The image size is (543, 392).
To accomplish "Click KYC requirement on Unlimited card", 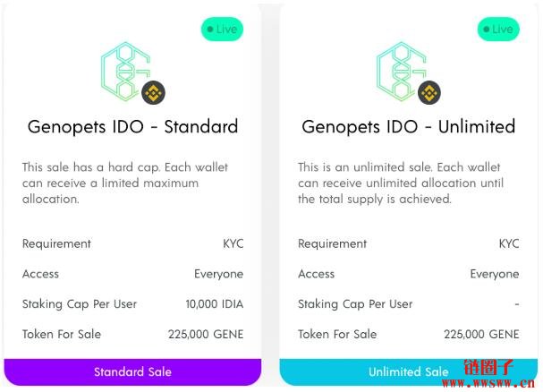I will tap(509, 243).
